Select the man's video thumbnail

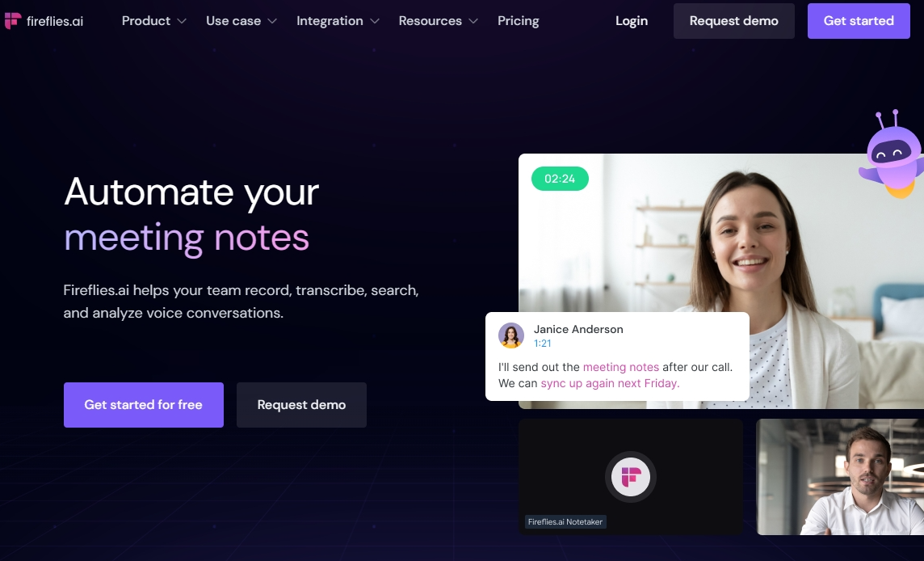tap(840, 477)
